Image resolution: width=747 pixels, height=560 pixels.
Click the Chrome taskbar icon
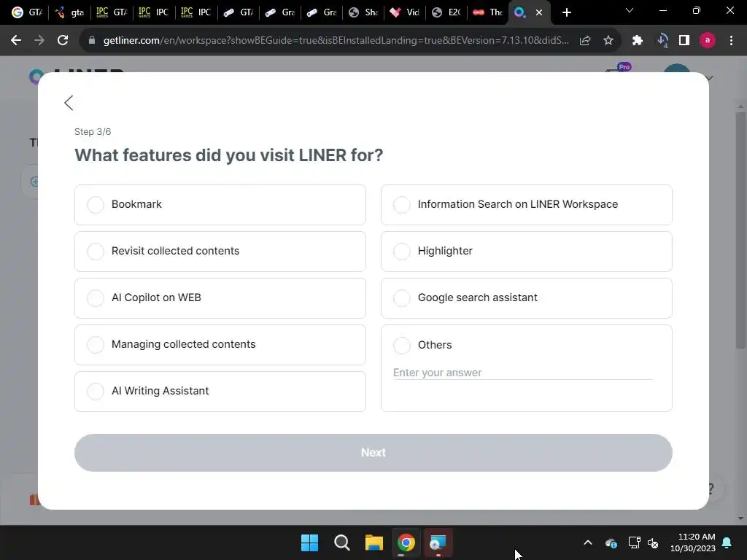point(406,542)
